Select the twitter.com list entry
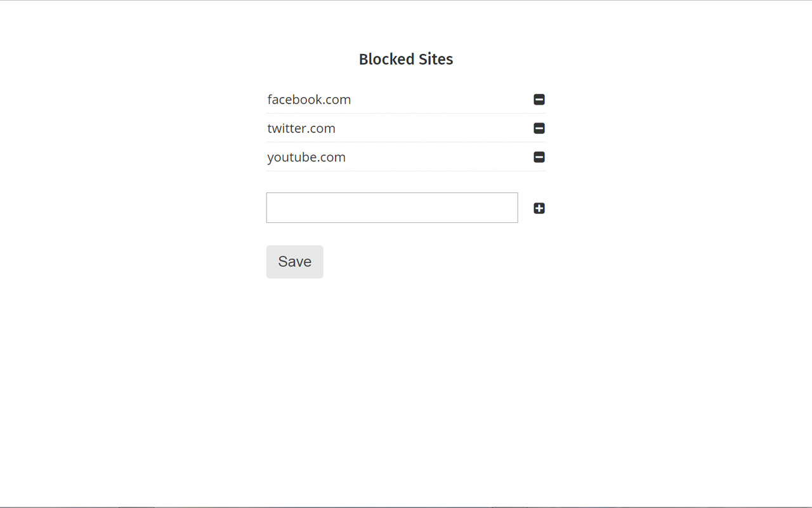The width and height of the screenshot is (812, 508). 301,128
